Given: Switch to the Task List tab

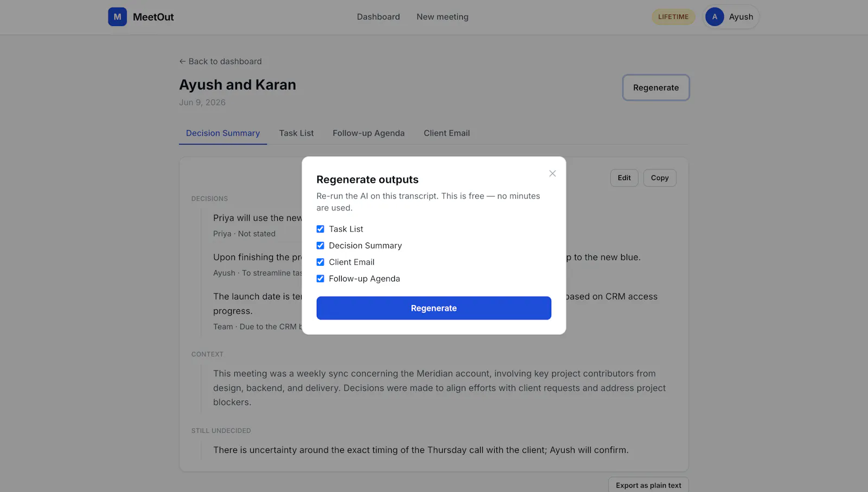Looking at the screenshot, I should pos(296,133).
